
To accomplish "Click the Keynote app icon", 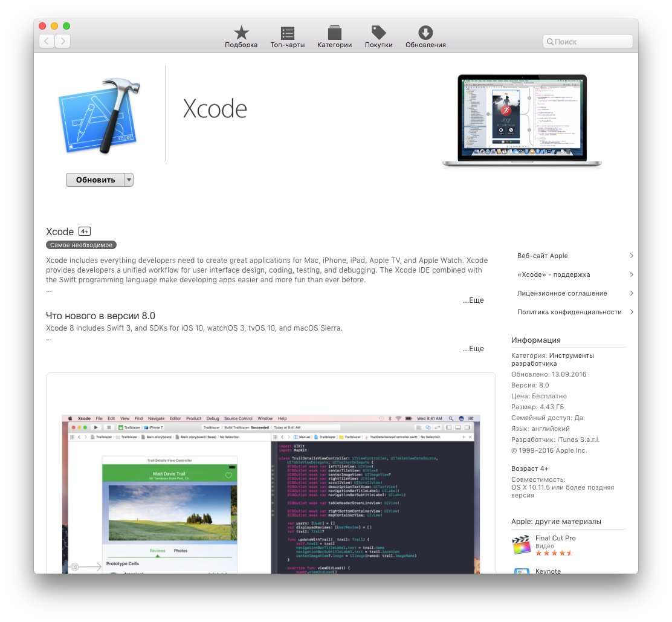I will (520, 570).
